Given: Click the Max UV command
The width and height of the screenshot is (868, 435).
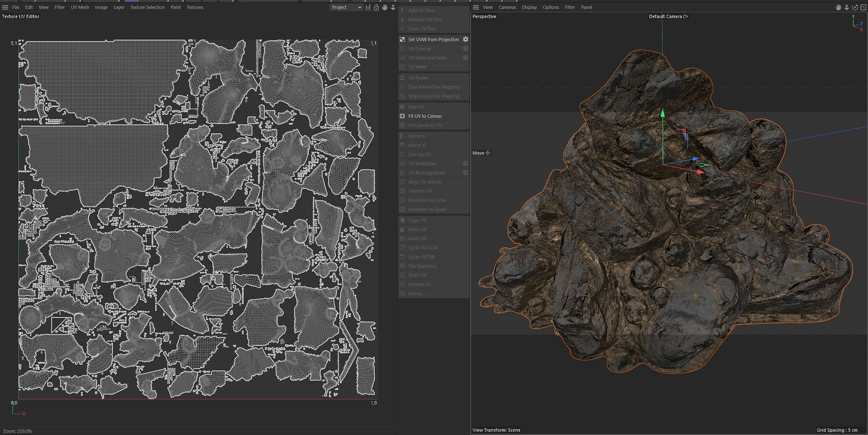Looking at the screenshot, I should click(x=434, y=107).
